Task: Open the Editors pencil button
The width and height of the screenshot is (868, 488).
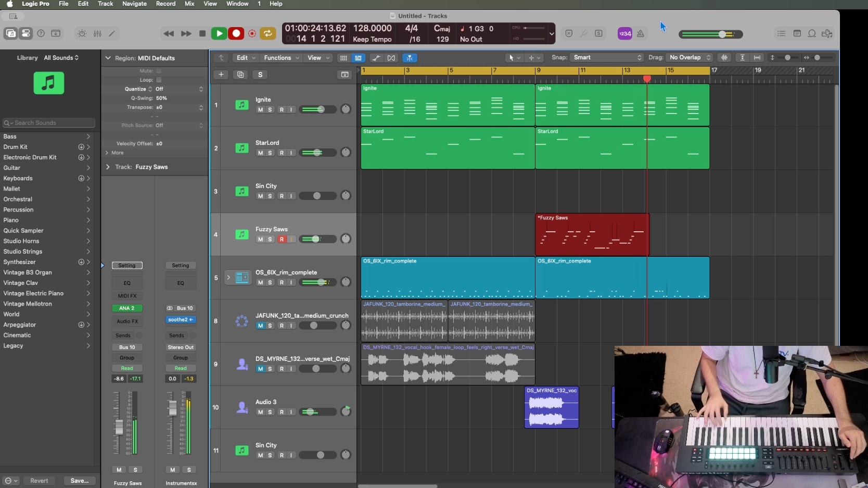Action: click(112, 33)
